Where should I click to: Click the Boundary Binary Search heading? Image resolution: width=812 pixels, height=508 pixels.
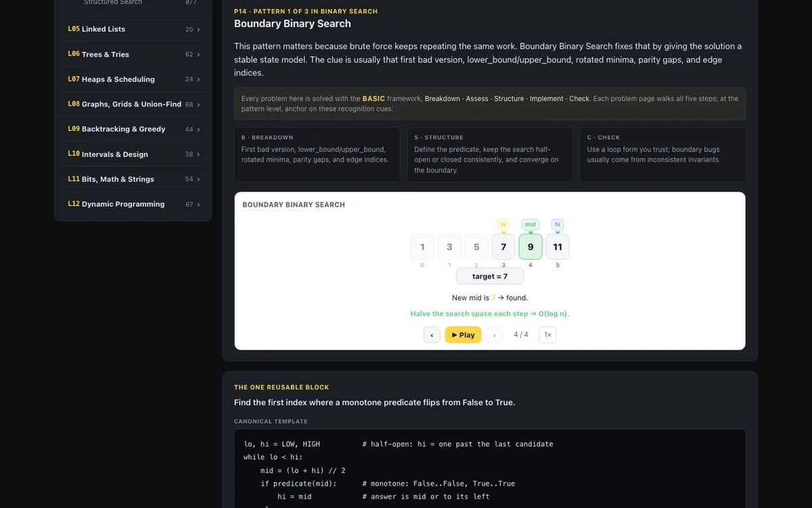click(x=292, y=24)
